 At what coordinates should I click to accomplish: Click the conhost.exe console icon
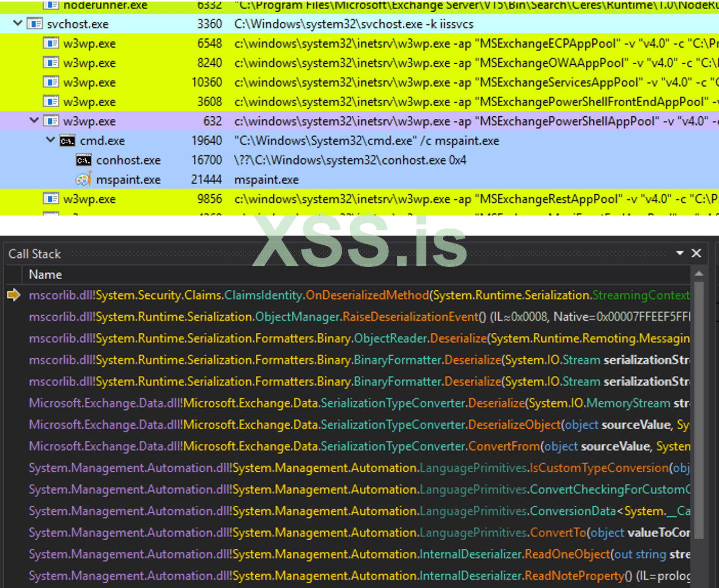tap(83, 160)
